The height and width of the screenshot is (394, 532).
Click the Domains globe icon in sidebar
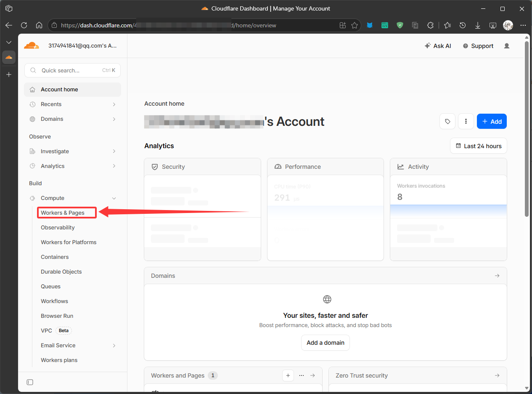tap(32, 119)
